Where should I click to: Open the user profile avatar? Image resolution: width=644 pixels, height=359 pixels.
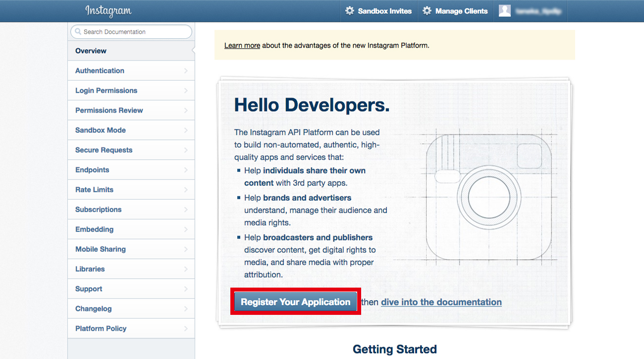[x=505, y=11]
